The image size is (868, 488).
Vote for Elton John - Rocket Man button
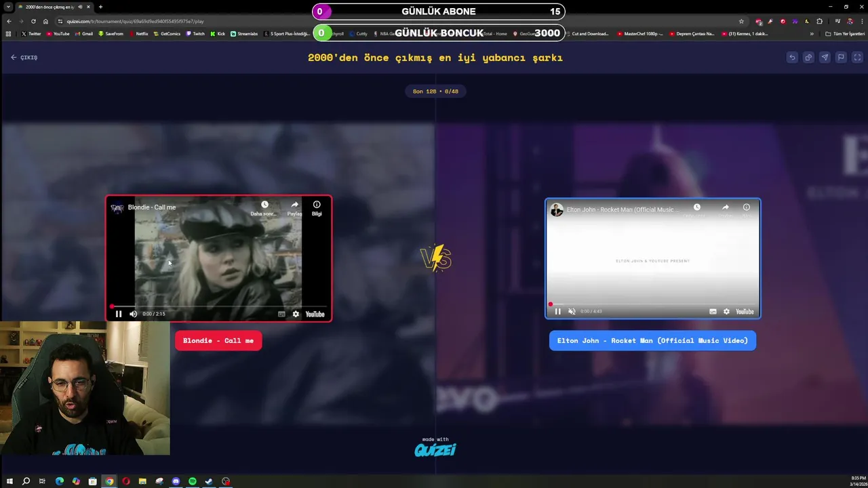pos(652,340)
